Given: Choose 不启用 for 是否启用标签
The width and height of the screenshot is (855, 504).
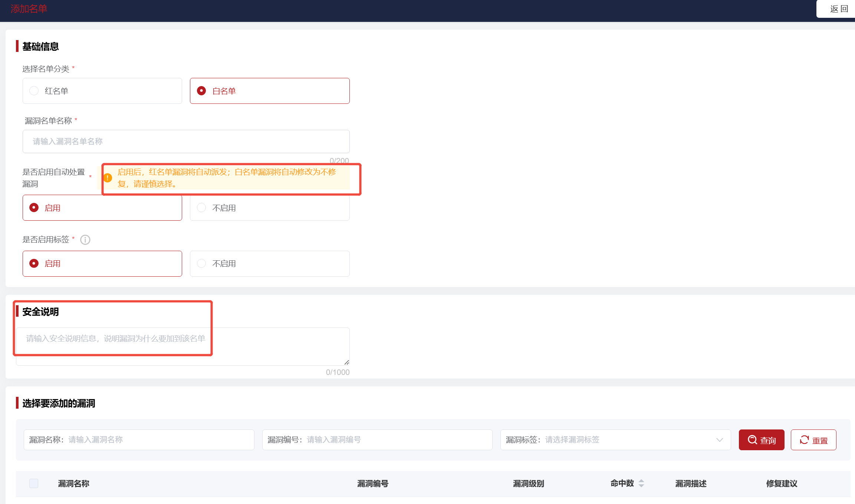Looking at the screenshot, I should click(x=201, y=263).
